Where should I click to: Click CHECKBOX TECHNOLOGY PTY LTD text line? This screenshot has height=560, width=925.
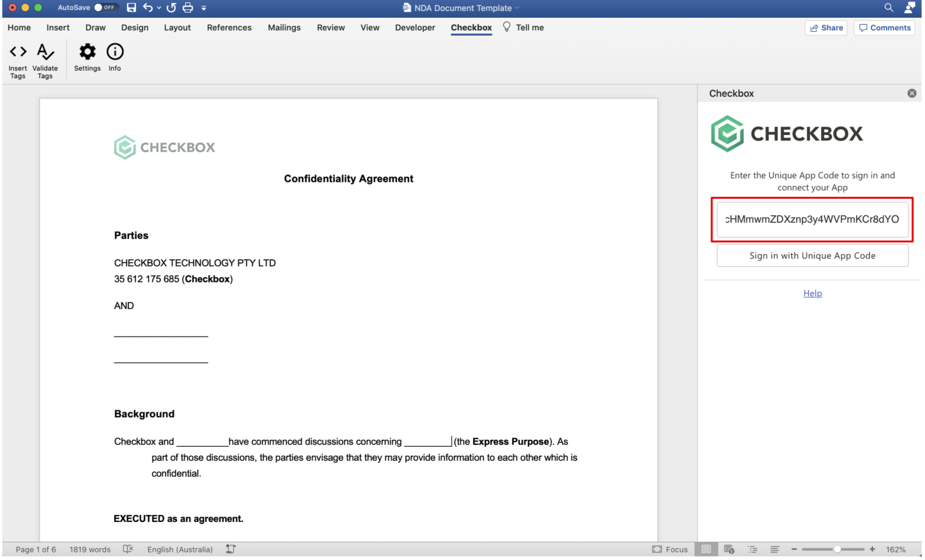(195, 263)
